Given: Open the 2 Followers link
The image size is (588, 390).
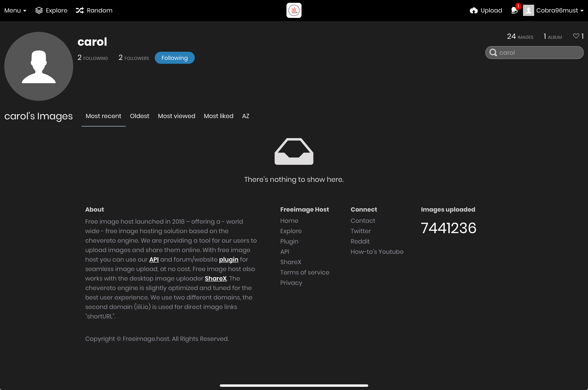Looking at the screenshot, I should click(134, 58).
